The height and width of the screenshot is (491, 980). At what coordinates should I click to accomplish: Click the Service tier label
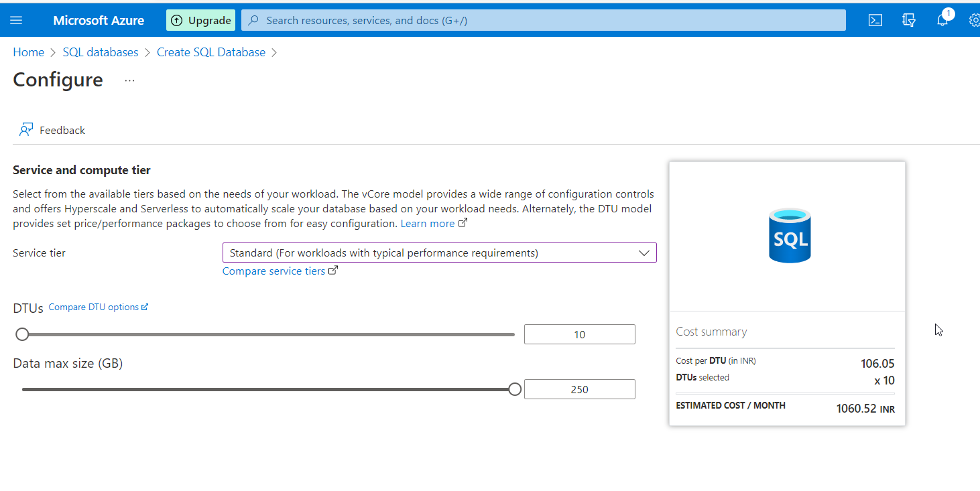click(40, 253)
